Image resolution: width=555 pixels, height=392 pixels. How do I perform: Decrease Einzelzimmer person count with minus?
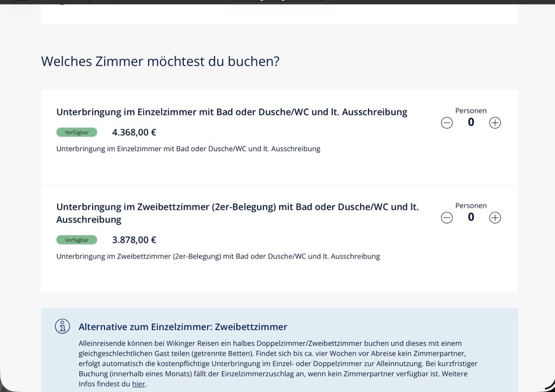[x=447, y=123]
